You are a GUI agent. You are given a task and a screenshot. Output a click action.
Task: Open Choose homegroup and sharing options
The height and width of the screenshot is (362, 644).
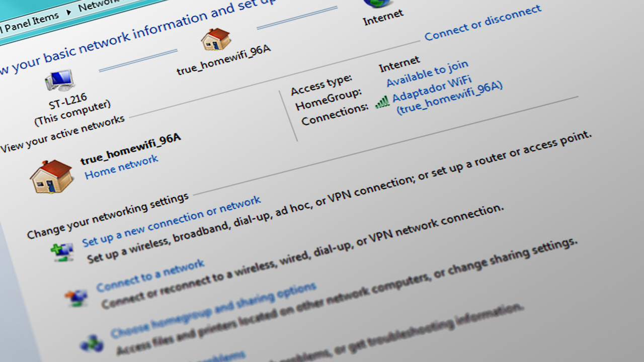pyautogui.click(x=213, y=310)
